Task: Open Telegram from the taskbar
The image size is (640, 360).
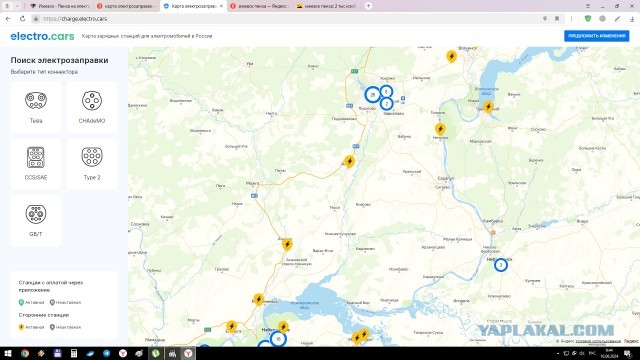Action: click(x=107, y=353)
